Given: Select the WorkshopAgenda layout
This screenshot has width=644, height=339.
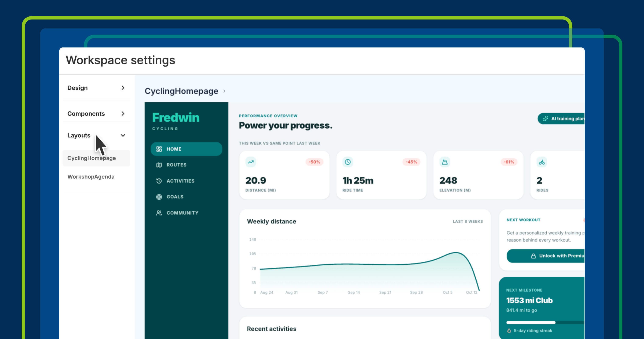Looking at the screenshot, I should click(97, 176).
